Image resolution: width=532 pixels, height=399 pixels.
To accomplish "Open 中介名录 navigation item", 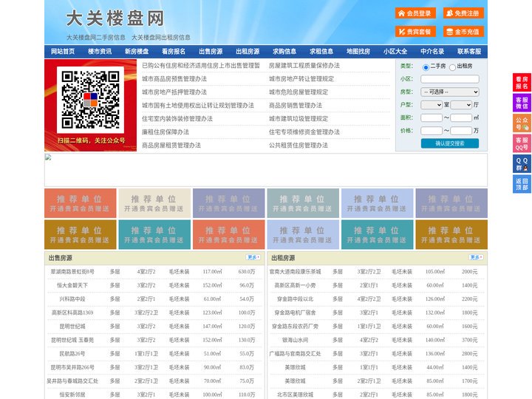I will pyautogui.click(x=432, y=52).
